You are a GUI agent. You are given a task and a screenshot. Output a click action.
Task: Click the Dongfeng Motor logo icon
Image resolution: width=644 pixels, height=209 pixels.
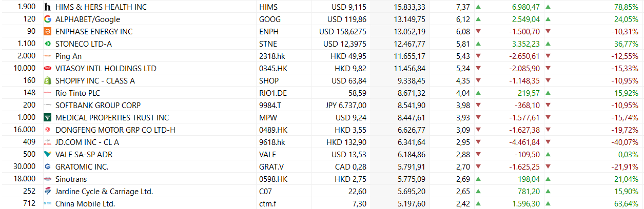pyautogui.click(x=48, y=130)
